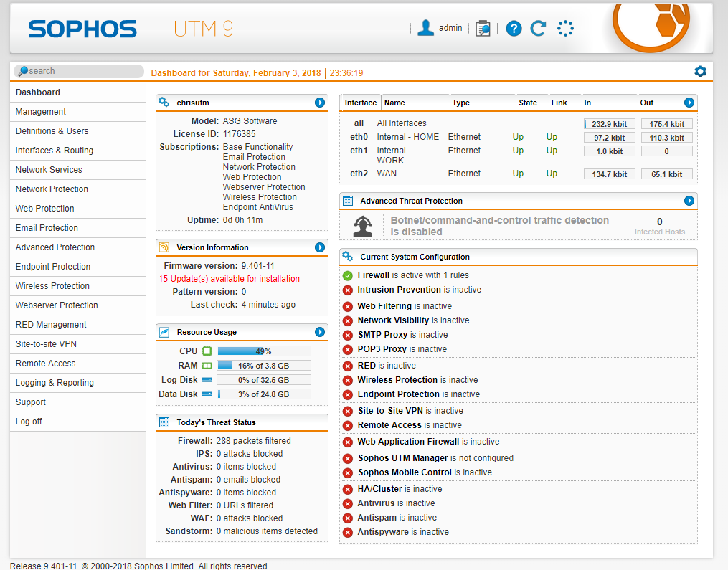Open the Network Visibility configuration link
The image size is (728, 570).
tap(412, 320)
